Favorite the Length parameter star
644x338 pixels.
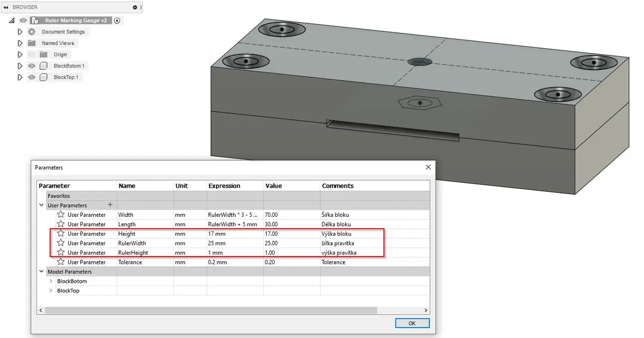pos(61,224)
